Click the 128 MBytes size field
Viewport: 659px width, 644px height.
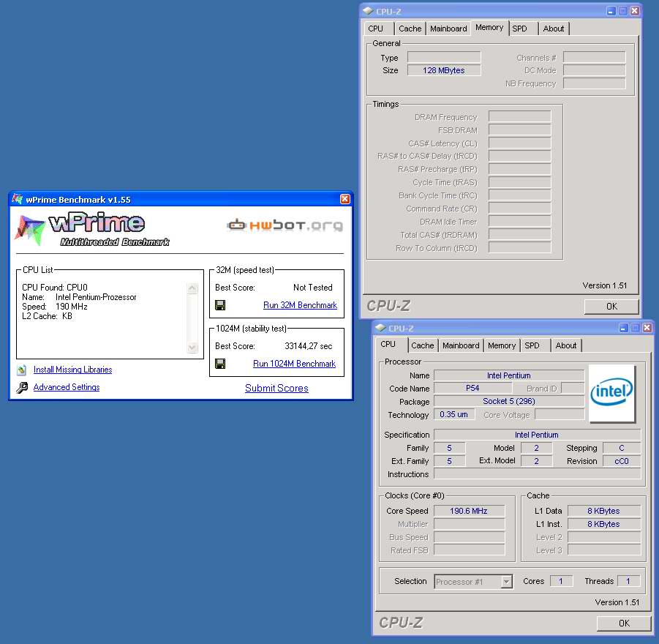click(x=444, y=70)
